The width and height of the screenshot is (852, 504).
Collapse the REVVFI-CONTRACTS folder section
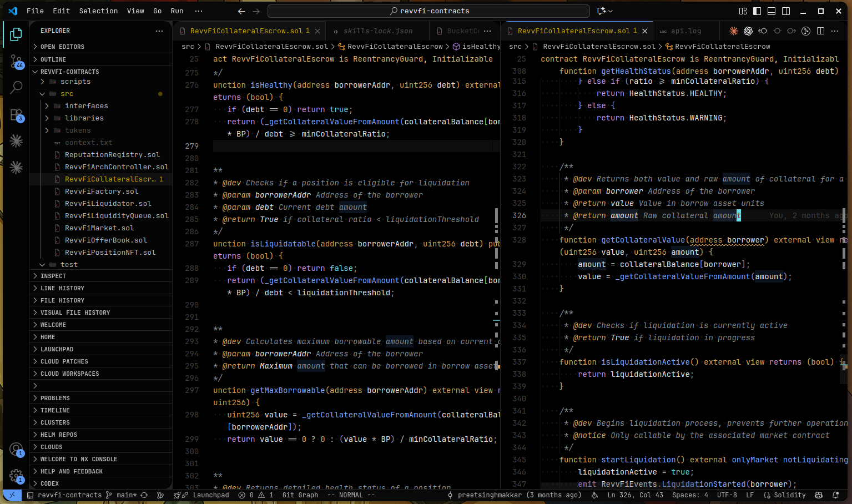click(x=101, y=72)
